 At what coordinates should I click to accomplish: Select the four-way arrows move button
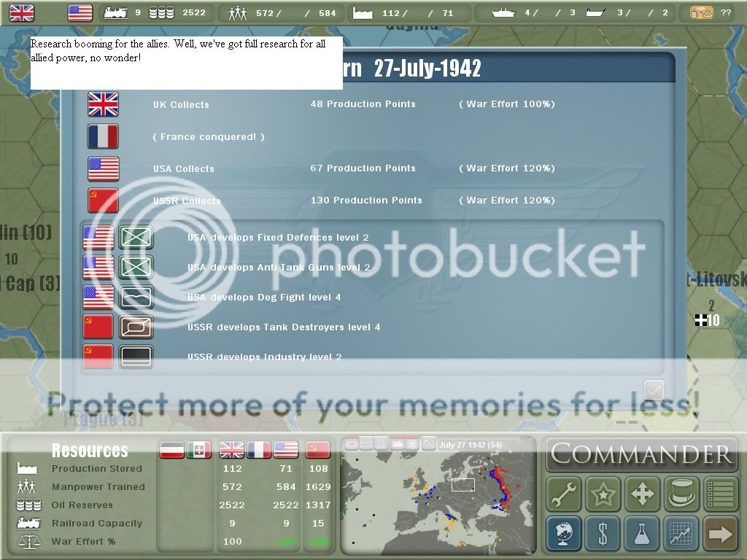point(642,494)
